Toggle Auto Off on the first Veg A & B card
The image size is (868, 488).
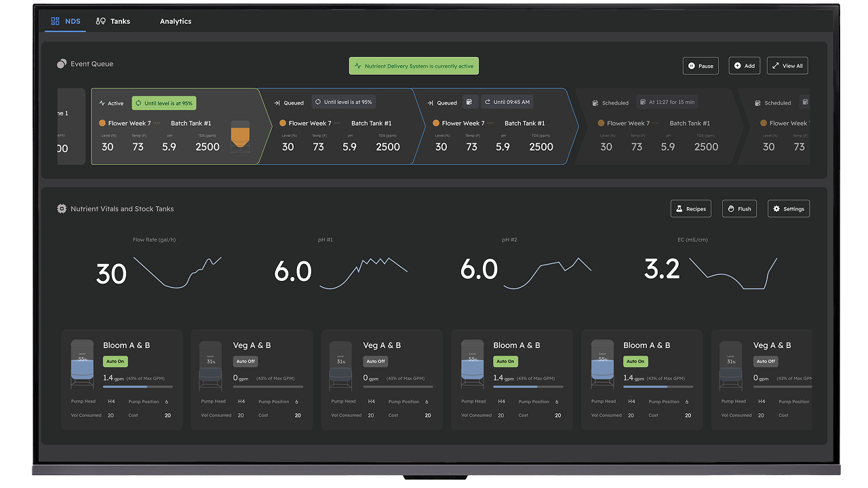coord(245,362)
